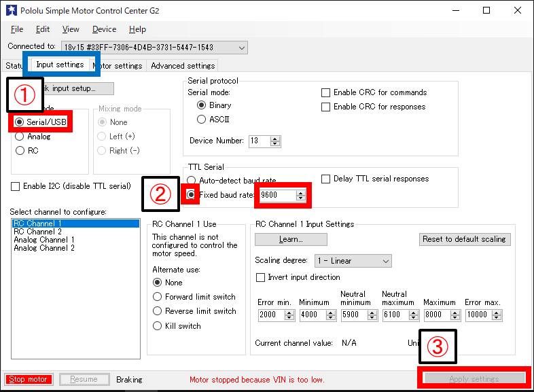Increase fixed baud rate with up arrow
This screenshot has height=392, width=534.
tap(300, 193)
